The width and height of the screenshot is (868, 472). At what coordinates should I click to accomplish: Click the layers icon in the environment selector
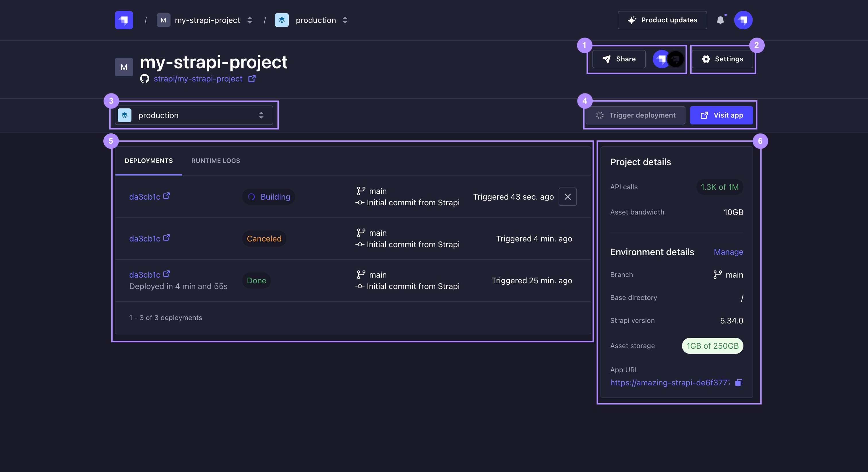click(x=125, y=115)
